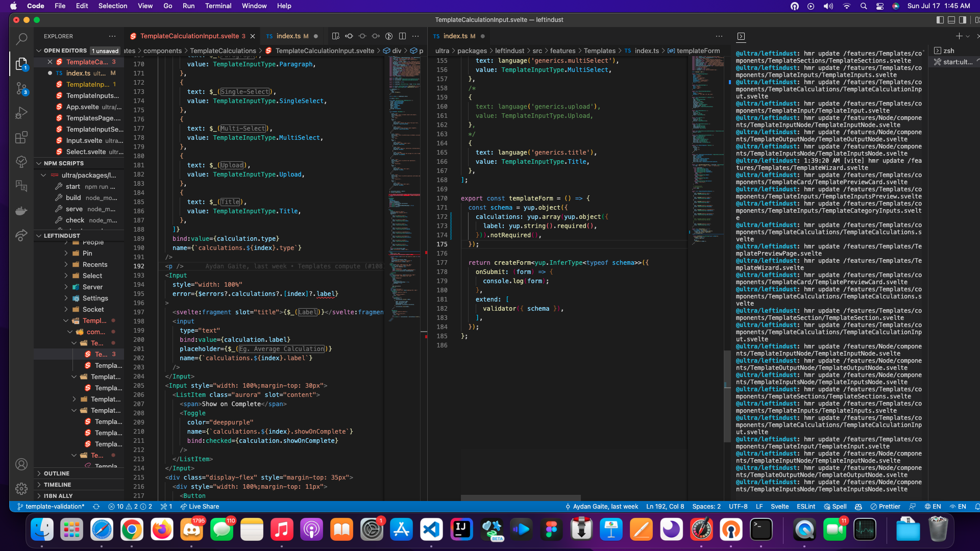
Task: Expand the TIMELINE section
Action: 57,485
